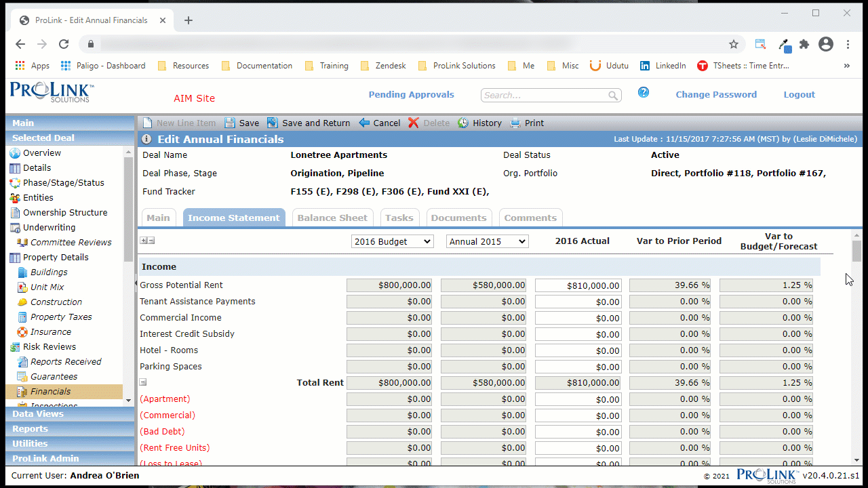
Task: Open the Zendesk bookmark
Action: [x=383, y=66]
